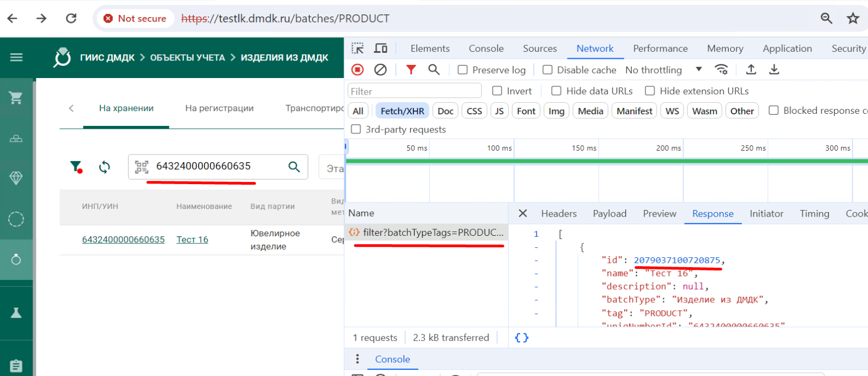Toggle device toolbar emulation icon

[380, 48]
